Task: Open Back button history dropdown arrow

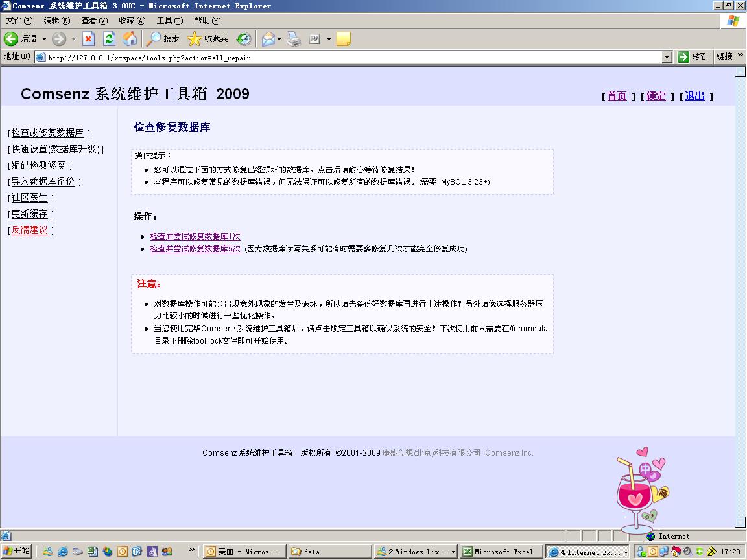Action: point(44,39)
